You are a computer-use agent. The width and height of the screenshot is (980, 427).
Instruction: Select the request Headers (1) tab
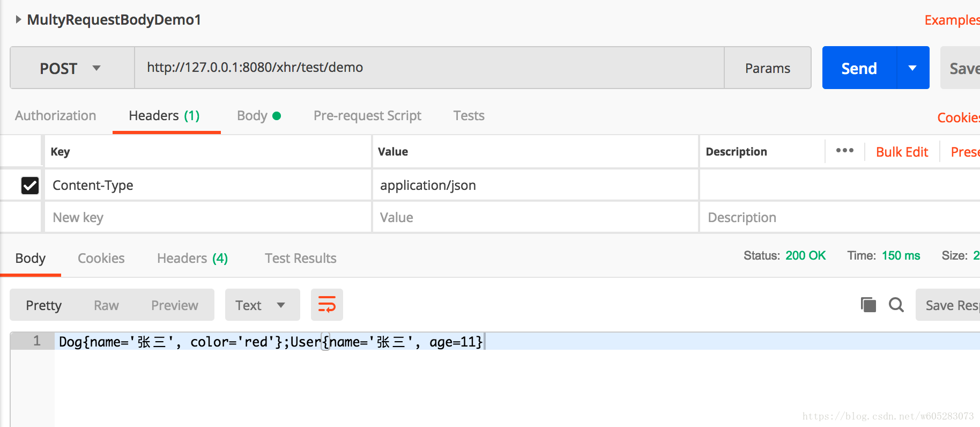(164, 116)
